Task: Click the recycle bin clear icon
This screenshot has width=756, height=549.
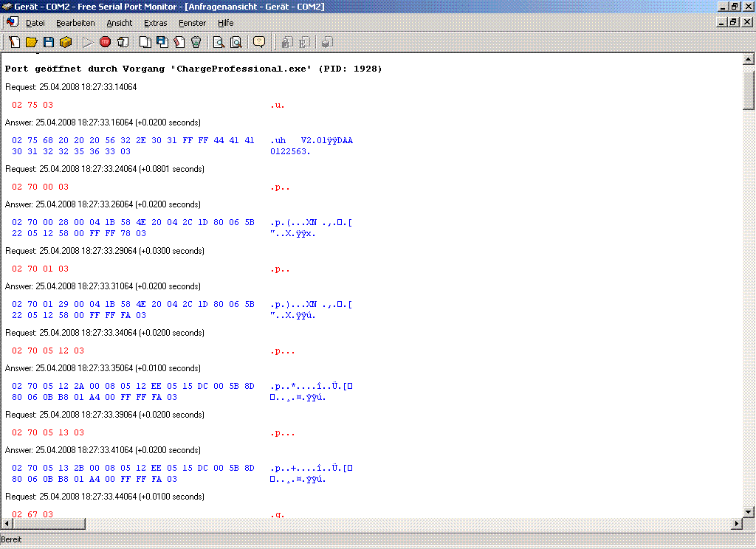Action: pos(196,42)
